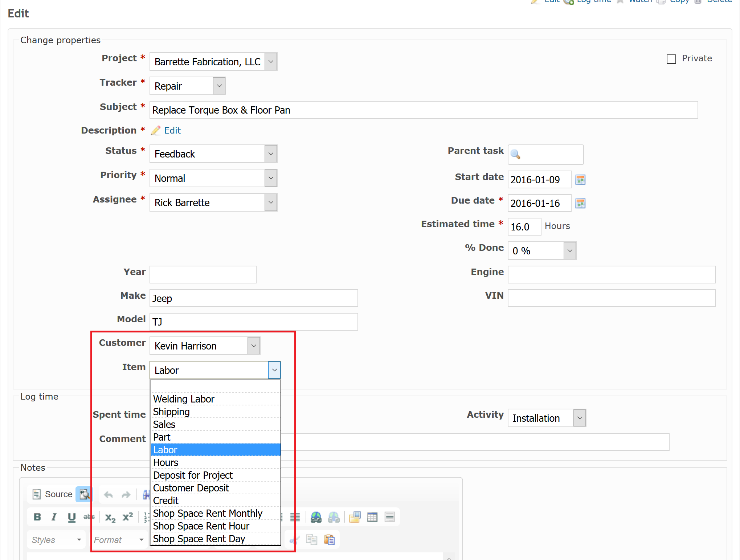Click the paste icon in the editor toolbar
Image resolution: width=740 pixels, height=560 pixels.
[x=330, y=540]
